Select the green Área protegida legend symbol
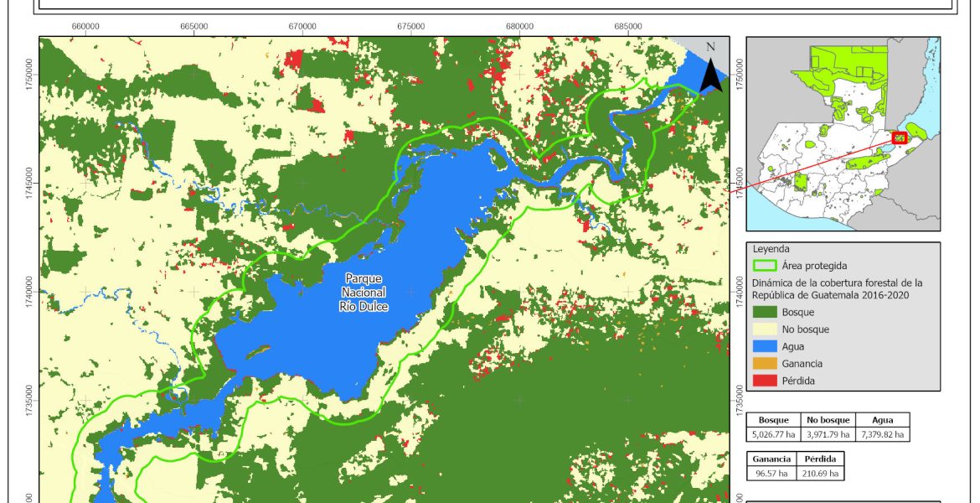The image size is (980, 503). [764, 266]
